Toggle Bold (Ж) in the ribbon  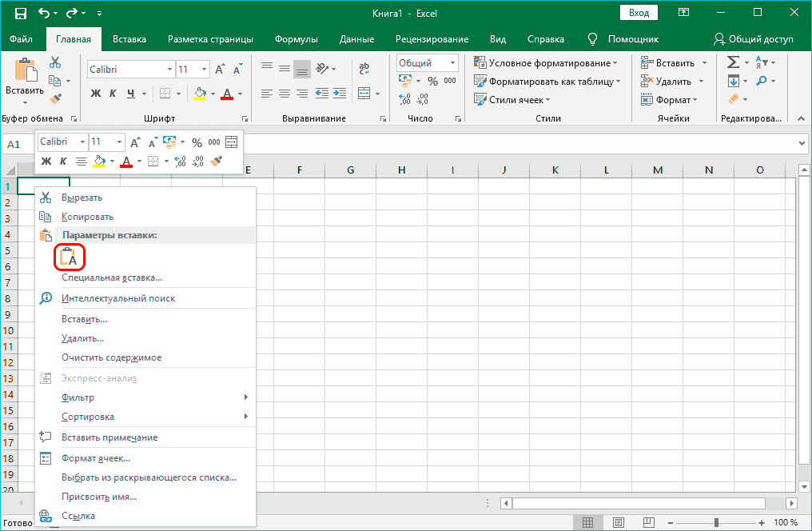pyautogui.click(x=96, y=94)
